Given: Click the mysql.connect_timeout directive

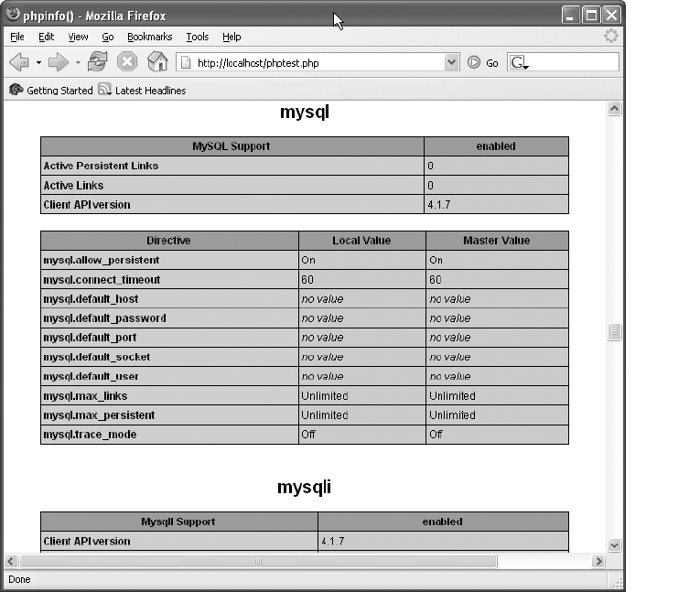Looking at the screenshot, I should [102, 279].
